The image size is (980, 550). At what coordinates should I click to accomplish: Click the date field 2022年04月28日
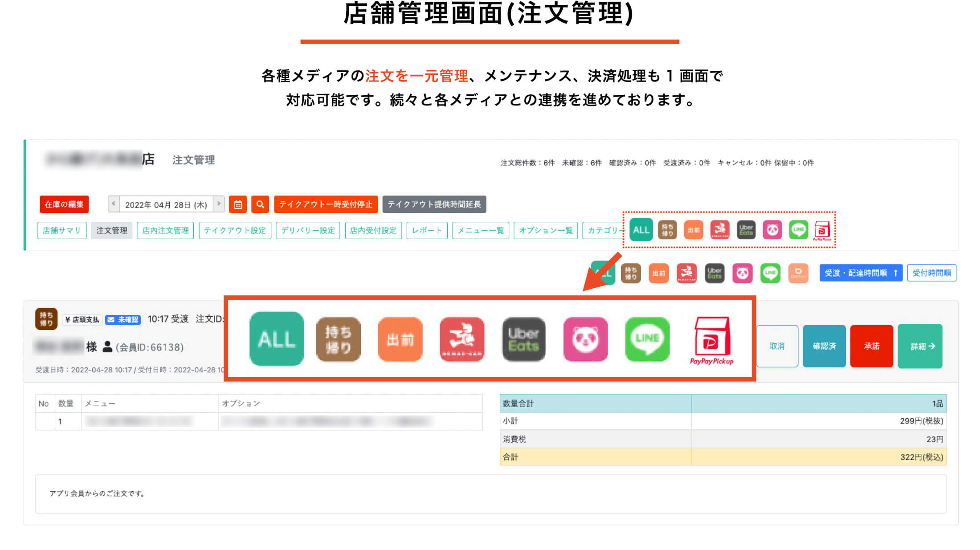[x=166, y=204]
